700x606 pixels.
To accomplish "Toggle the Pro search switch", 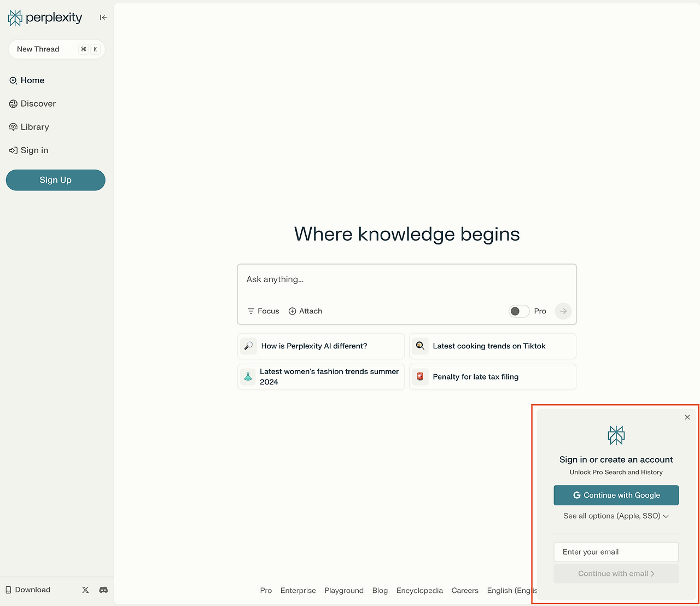I will pos(519,311).
